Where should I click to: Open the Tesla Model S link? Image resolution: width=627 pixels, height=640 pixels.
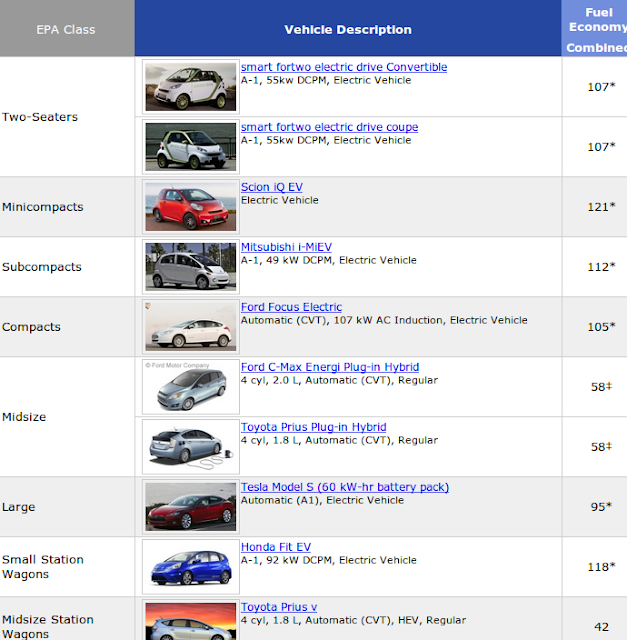[345, 487]
